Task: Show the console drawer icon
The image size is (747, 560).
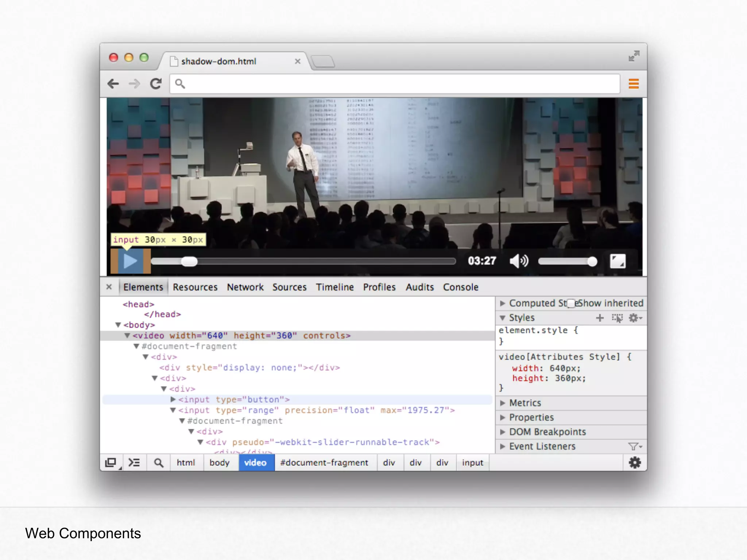Action: (x=134, y=463)
